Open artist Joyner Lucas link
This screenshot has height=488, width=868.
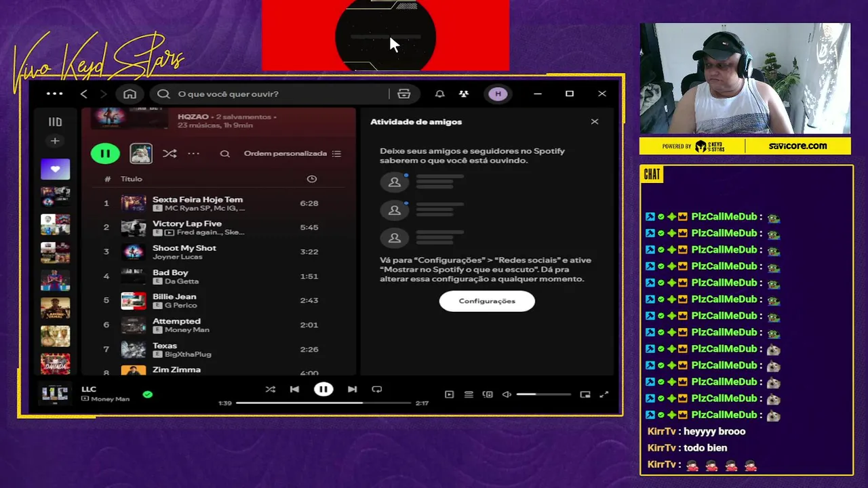click(178, 257)
